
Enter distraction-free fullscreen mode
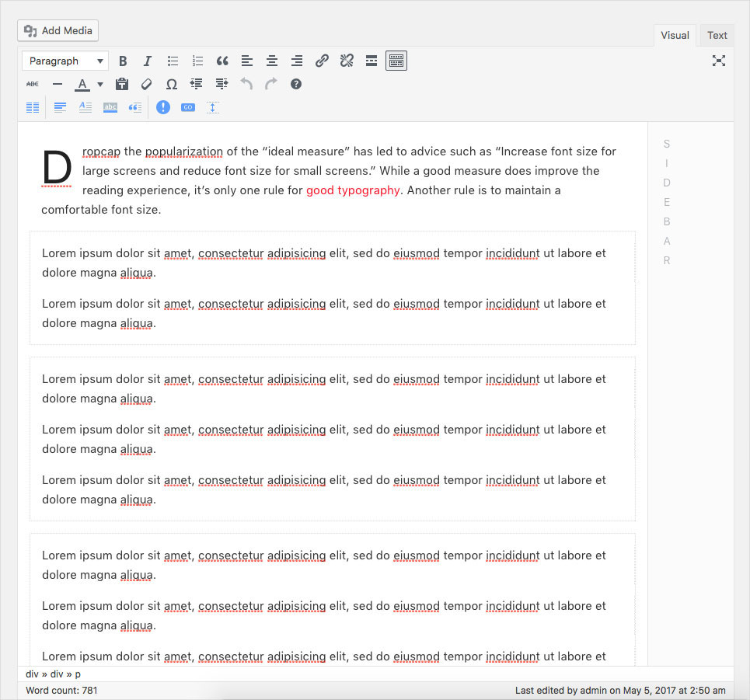click(718, 61)
